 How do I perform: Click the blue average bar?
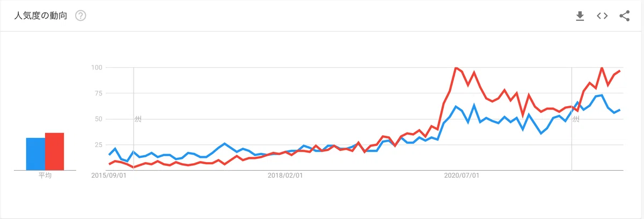pyautogui.click(x=35, y=154)
